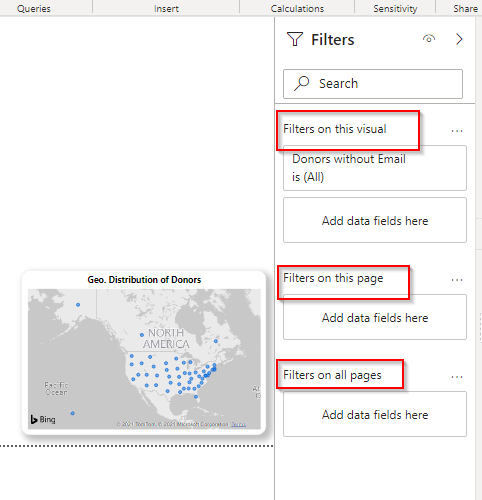Toggle Filters pane visibility eye icon
Image resolution: width=482 pixels, height=500 pixels.
(429, 39)
